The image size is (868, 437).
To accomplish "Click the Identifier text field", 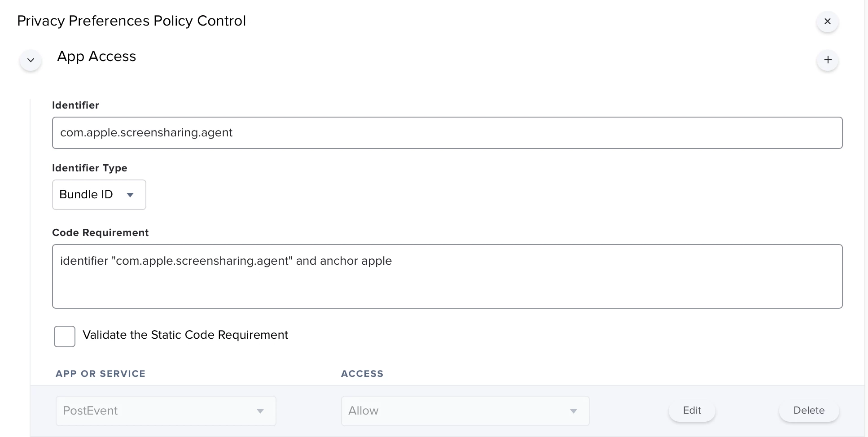I will pos(447,133).
